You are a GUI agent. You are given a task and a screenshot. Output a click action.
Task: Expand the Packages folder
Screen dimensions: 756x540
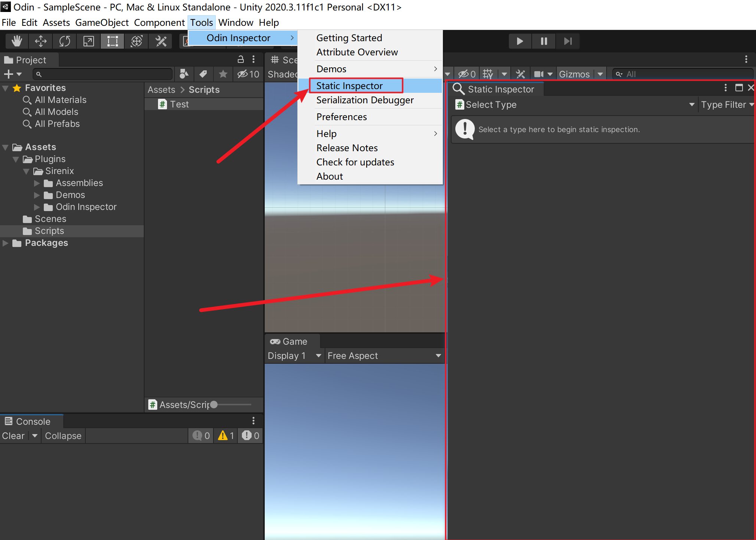click(5, 243)
